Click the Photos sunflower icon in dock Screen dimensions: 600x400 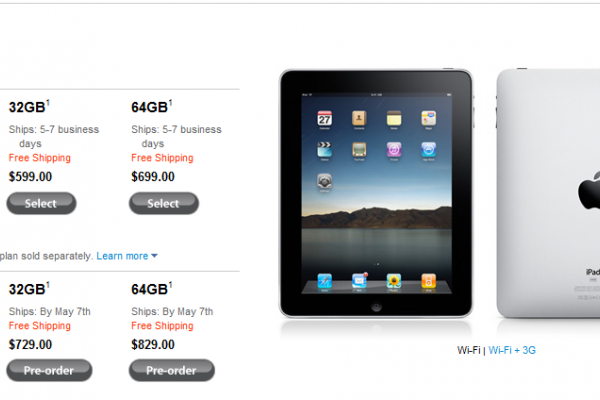394,281
